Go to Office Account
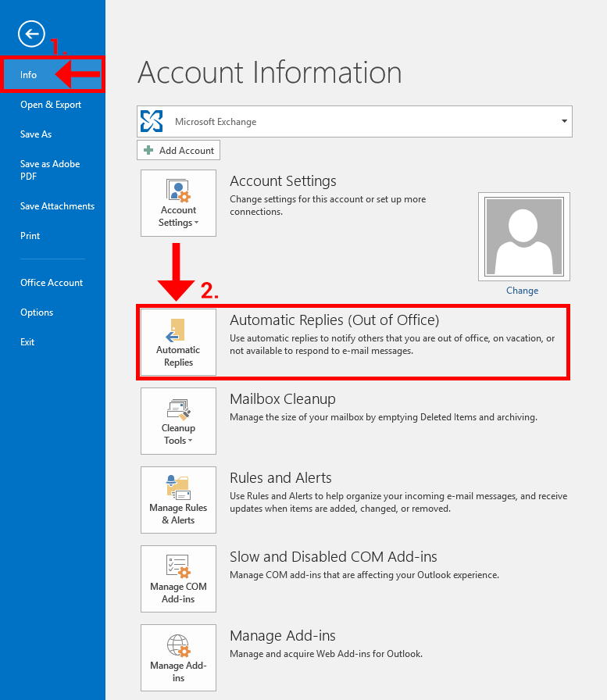The width and height of the screenshot is (607, 700). [x=52, y=283]
